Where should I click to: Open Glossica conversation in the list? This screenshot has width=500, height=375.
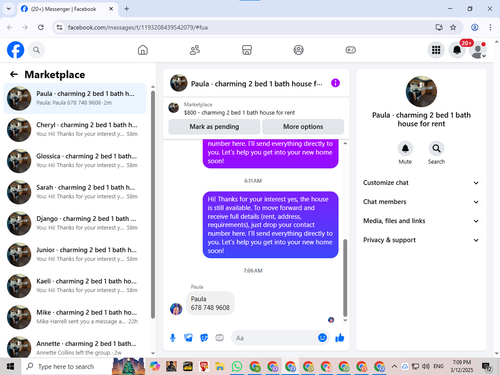pos(75,161)
